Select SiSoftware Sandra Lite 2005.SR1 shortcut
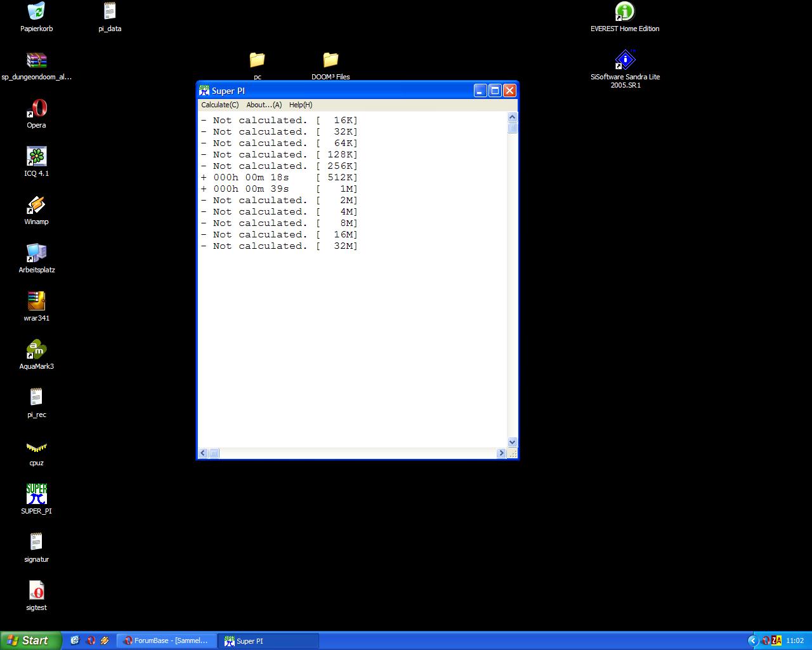 [625, 60]
